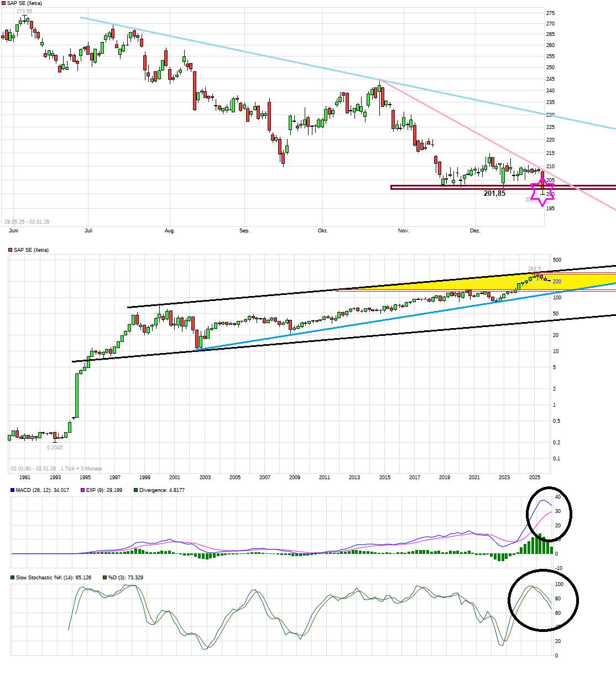
Task: Select the green Divergence legend square
Action: (x=134, y=490)
